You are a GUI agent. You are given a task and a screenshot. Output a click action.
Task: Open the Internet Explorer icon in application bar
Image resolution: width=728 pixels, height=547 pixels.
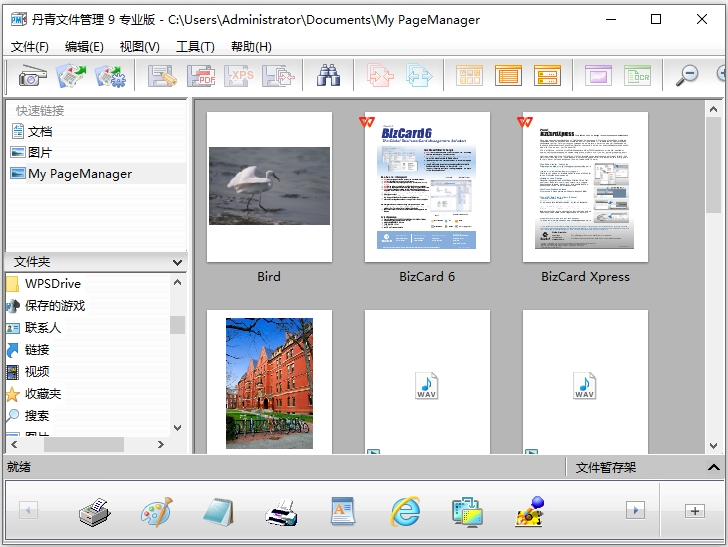pyautogui.click(x=405, y=511)
